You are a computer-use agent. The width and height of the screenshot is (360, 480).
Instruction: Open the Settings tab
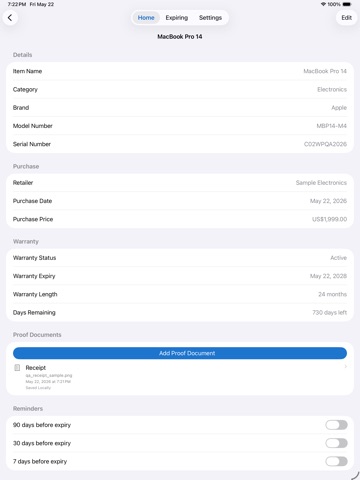210,18
